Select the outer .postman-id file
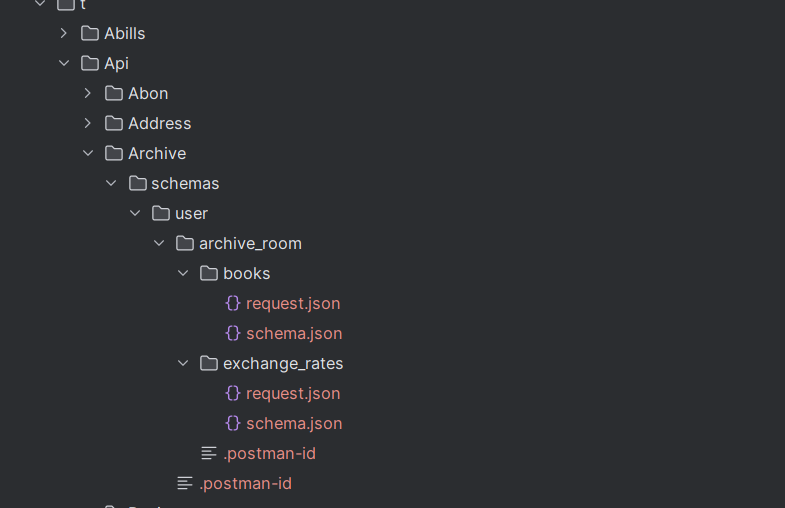785x508 pixels. click(x=245, y=483)
